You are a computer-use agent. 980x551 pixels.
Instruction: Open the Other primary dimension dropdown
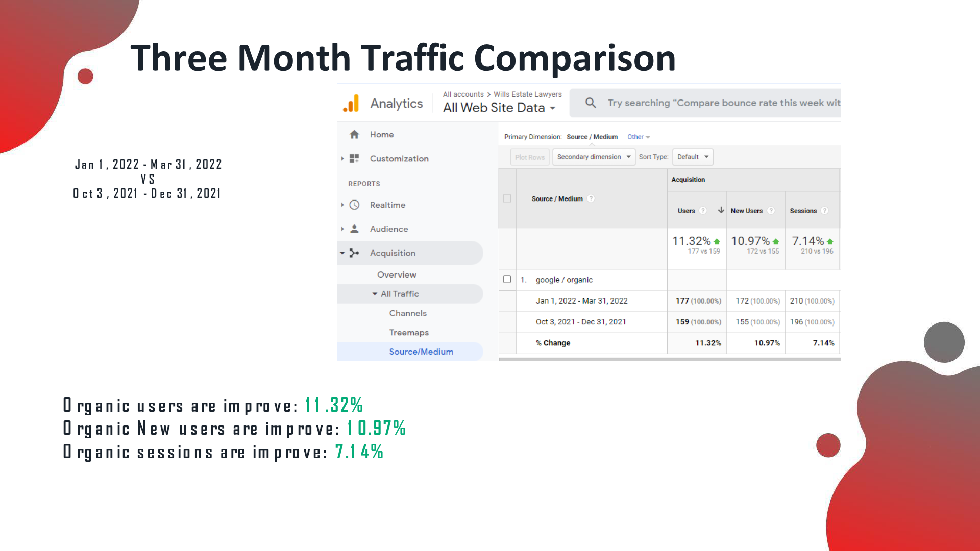click(x=639, y=137)
